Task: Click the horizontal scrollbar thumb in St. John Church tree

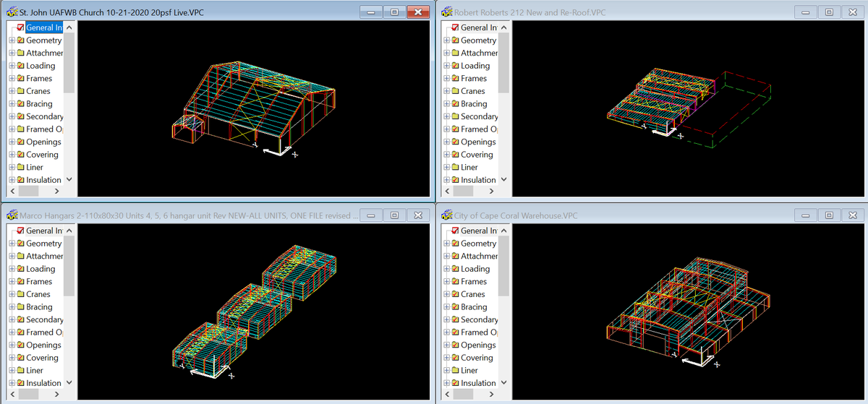Action: click(28, 192)
